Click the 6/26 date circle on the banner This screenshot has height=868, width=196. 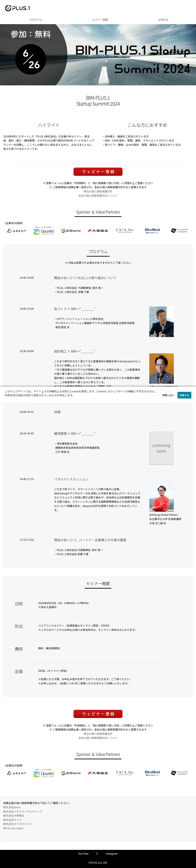point(31,59)
